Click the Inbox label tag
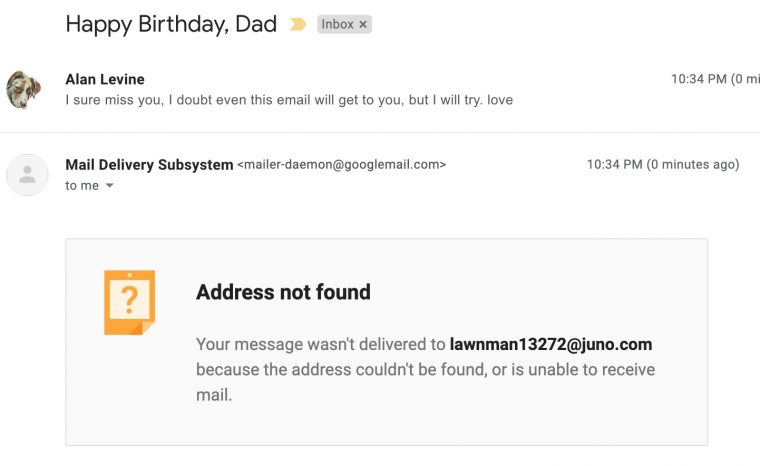 [x=337, y=25]
